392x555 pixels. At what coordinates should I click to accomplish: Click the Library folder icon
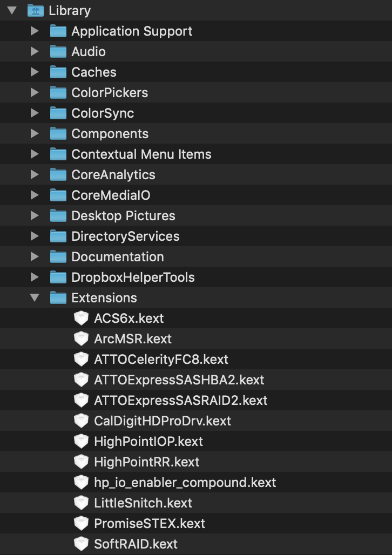tap(35, 10)
